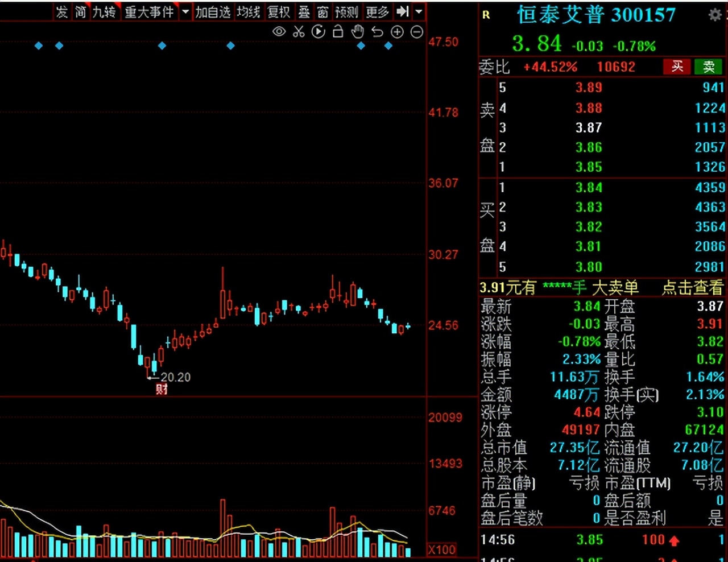Click the 20099 volume axis label
Screen dimensions: 728x562
445,418
